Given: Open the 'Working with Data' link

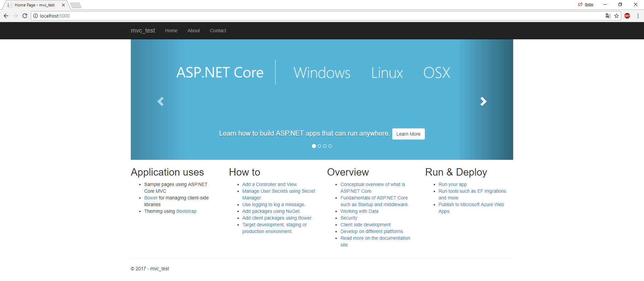Looking at the screenshot, I should 359,211.
